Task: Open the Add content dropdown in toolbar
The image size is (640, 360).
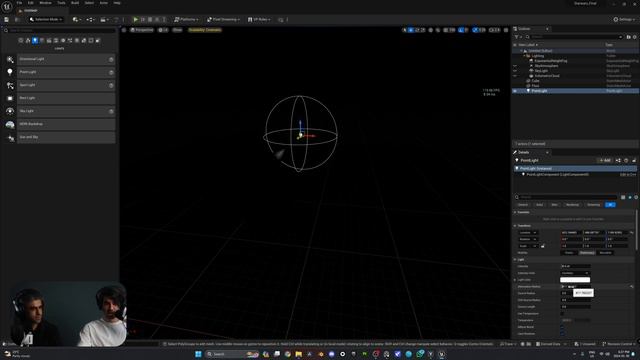Action: [x=76, y=19]
